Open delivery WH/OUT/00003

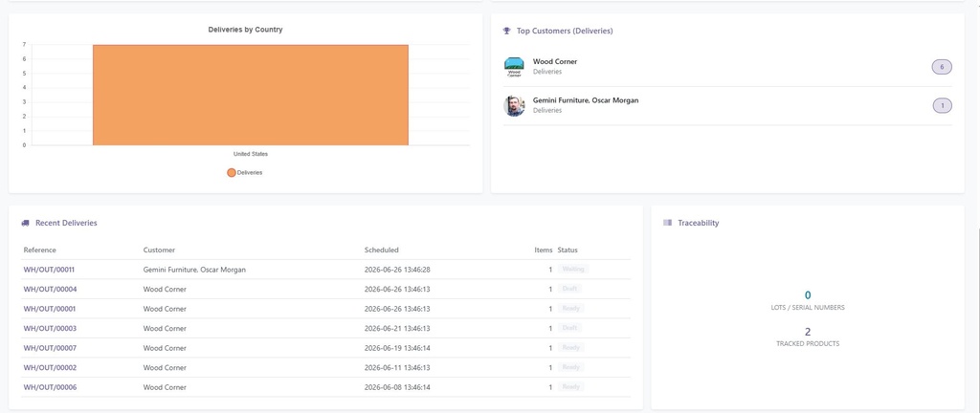[50, 328]
